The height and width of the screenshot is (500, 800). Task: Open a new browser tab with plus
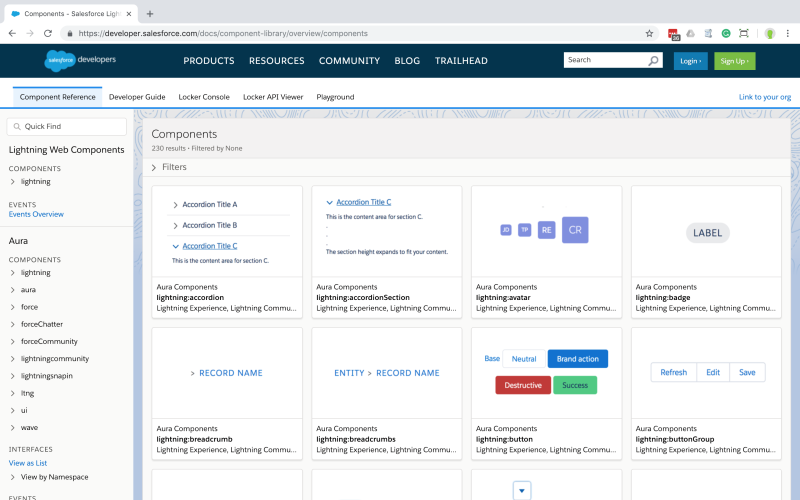pos(149,14)
